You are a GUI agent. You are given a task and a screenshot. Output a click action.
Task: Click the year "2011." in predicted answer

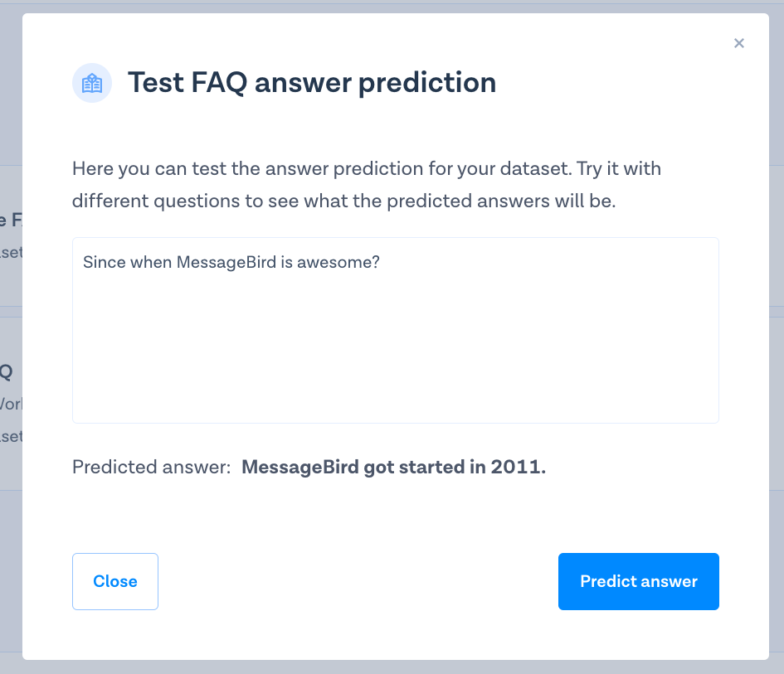(518, 467)
